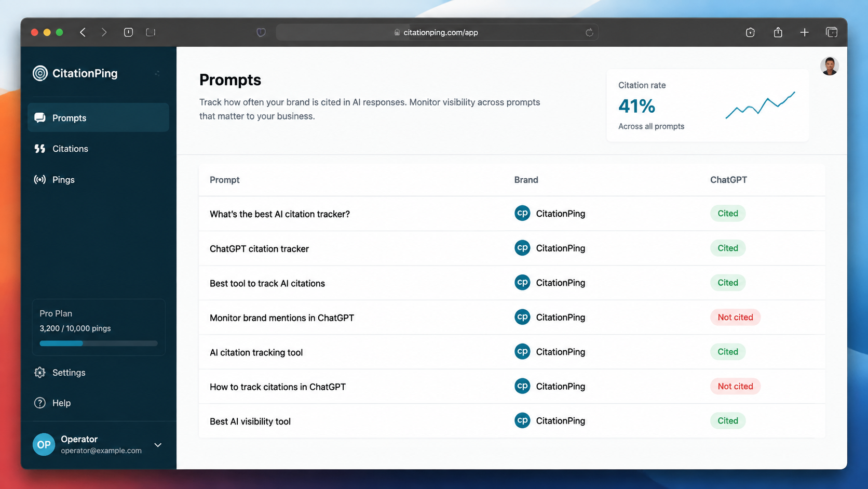The height and width of the screenshot is (489, 868).
Task: Select prompt 'Best AI visibility tool'
Action: tap(250, 421)
